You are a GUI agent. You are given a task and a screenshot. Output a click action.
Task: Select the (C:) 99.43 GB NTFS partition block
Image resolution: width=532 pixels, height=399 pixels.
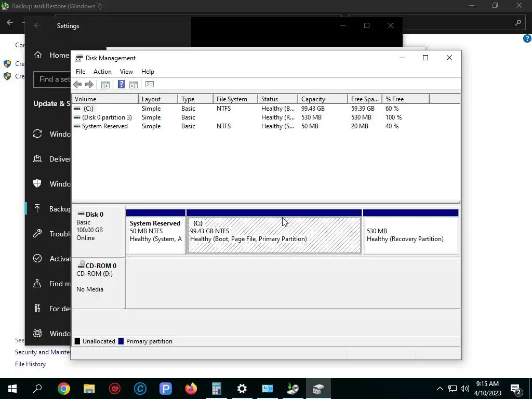274,232
